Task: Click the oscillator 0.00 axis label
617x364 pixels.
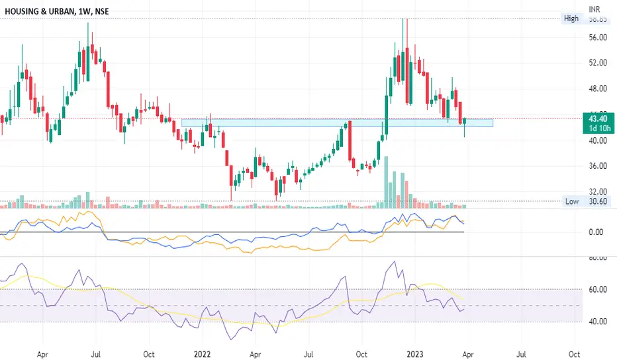Action: (x=596, y=232)
